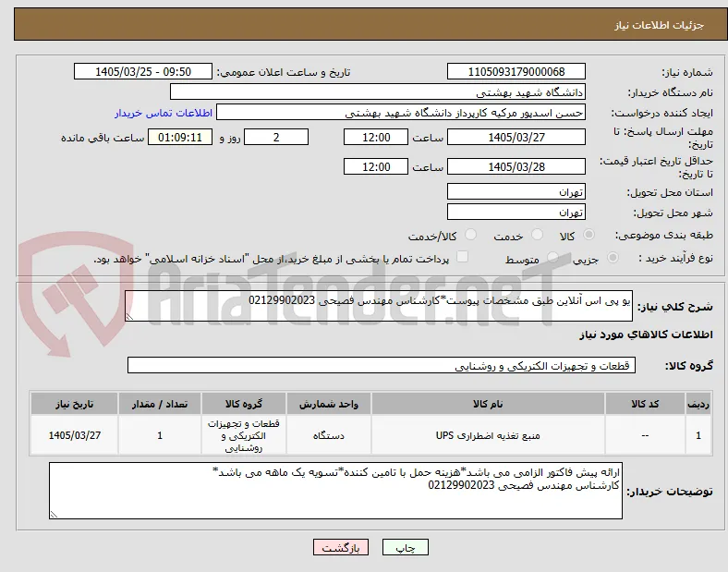Click the ردیف column header

pos(698,404)
